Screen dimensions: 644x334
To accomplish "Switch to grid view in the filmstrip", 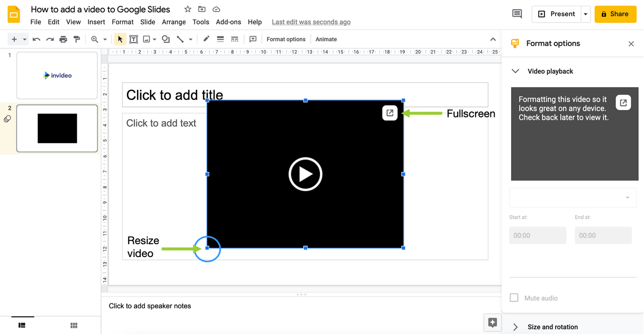I will [x=73, y=325].
